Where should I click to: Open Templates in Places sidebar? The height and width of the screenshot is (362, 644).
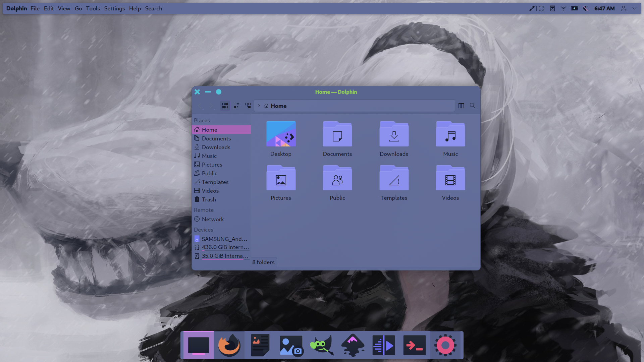click(221, 182)
